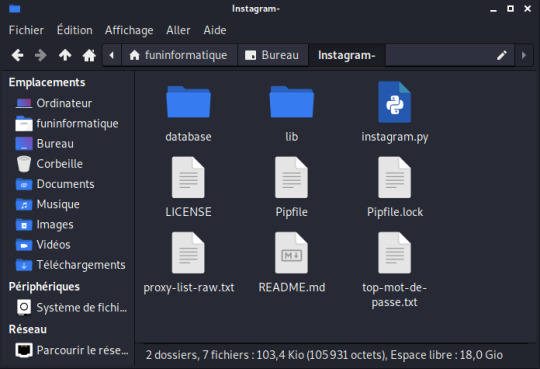This screenshot has width=540, height=369.
Task: Open Musique in the sidebar
Action: click(68, 204)
